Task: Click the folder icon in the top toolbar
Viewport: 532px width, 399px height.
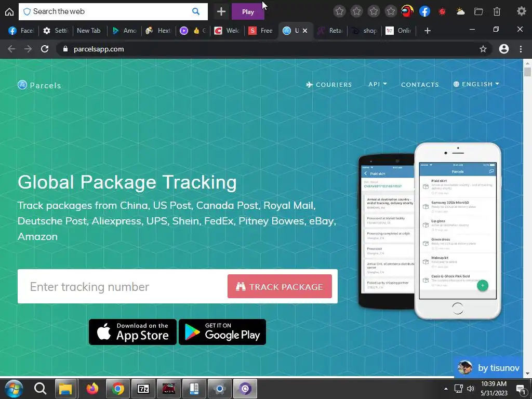Action: click(478, 11)
